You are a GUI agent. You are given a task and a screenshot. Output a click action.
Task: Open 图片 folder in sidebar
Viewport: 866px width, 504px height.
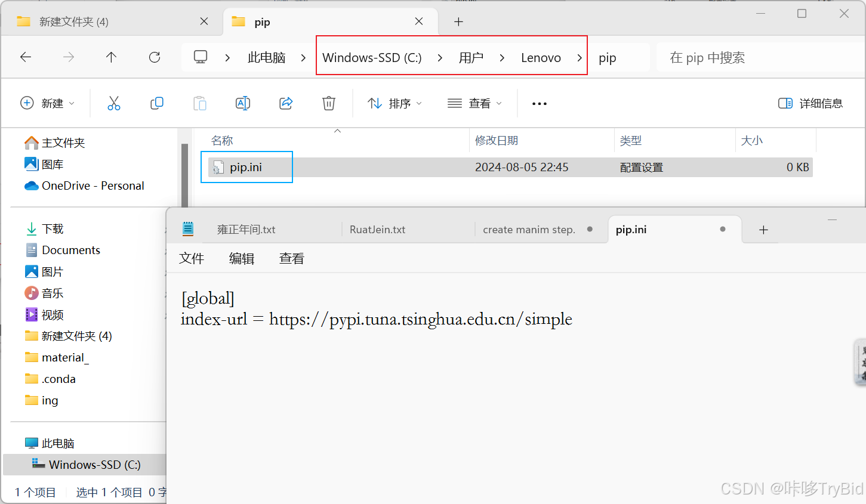point(44,271)
